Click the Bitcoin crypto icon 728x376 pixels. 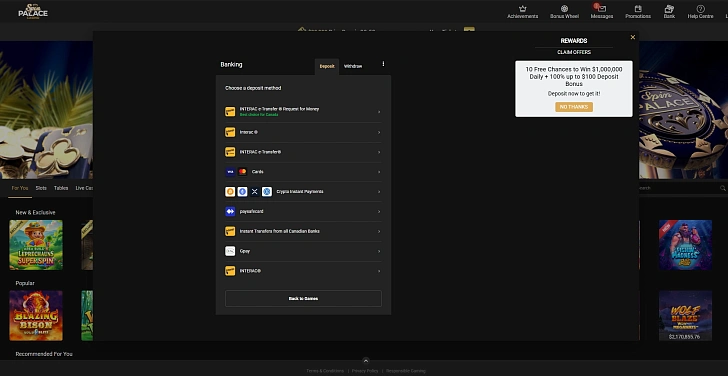(x=230, y=192)
